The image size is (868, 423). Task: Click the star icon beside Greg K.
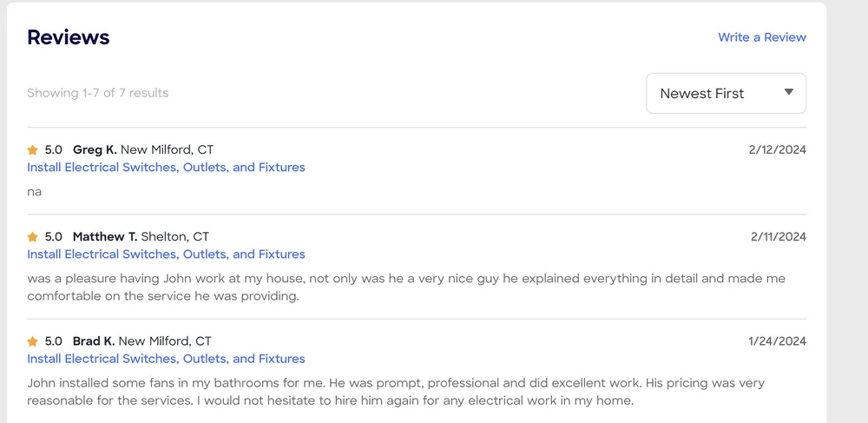click(33, 150)
